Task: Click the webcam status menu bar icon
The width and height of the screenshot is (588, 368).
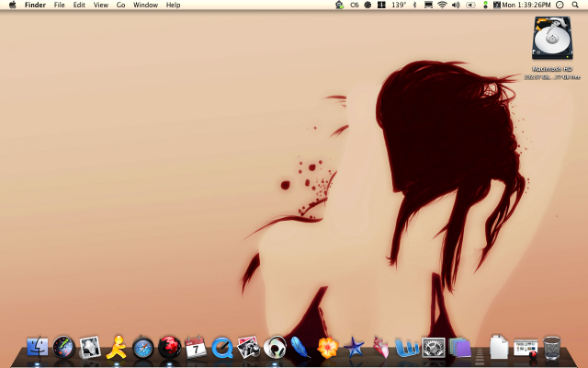Action: point(340,5)
